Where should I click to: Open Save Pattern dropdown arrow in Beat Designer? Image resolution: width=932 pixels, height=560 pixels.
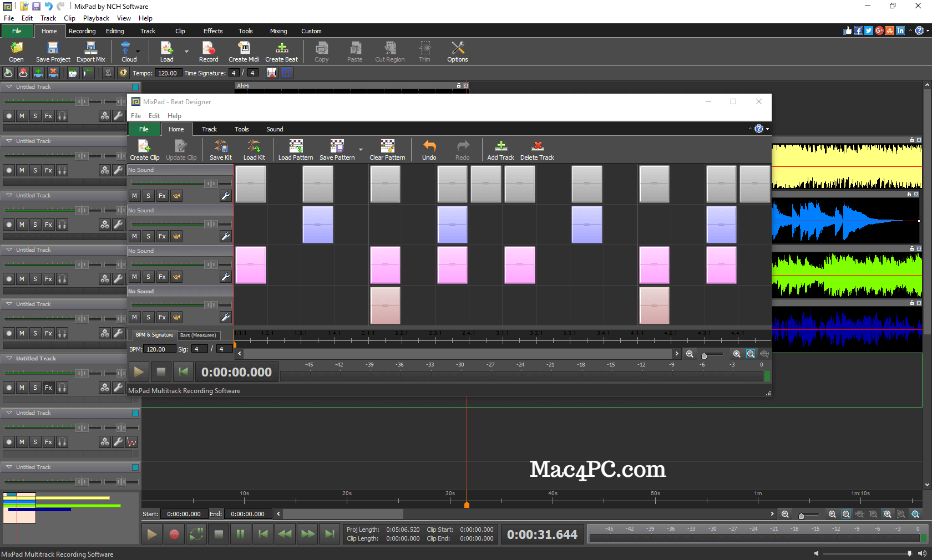pyautogui.click(x=361, y=150)
